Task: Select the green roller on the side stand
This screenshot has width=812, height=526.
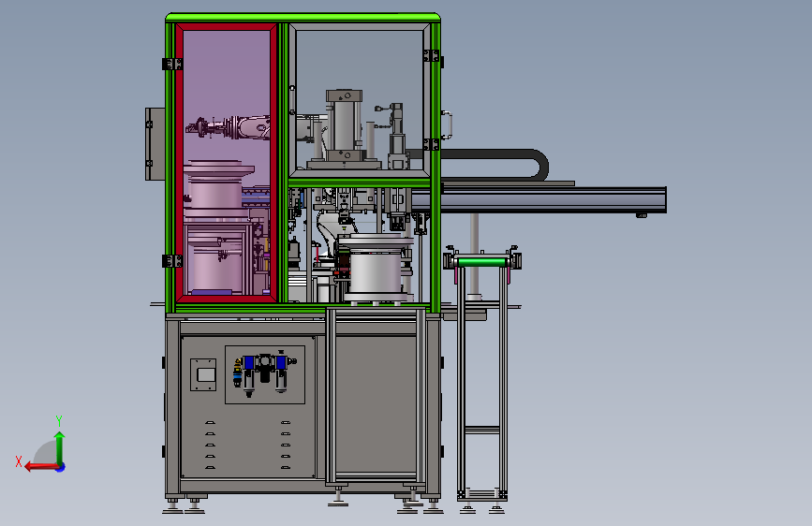Action: click(481, 262)
